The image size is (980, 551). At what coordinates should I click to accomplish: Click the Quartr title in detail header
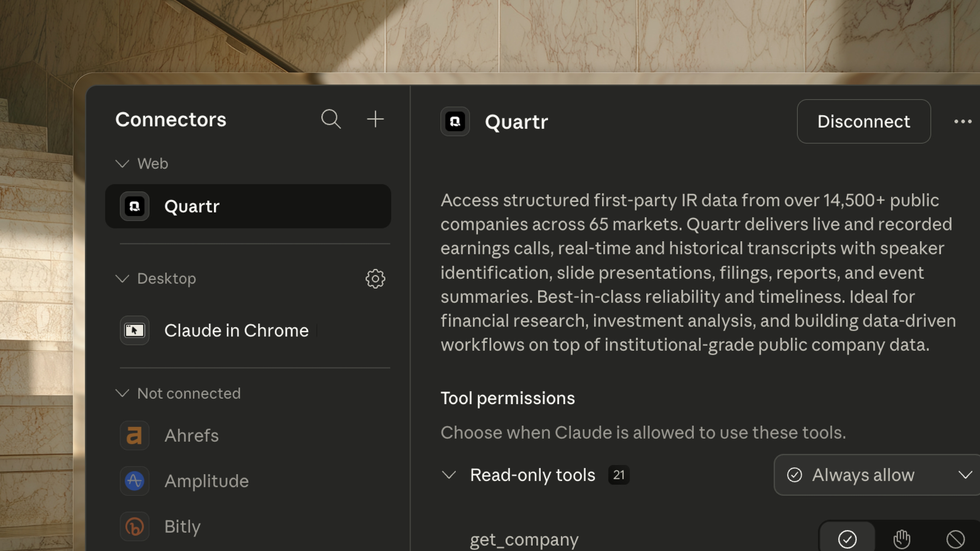point(516,122)
